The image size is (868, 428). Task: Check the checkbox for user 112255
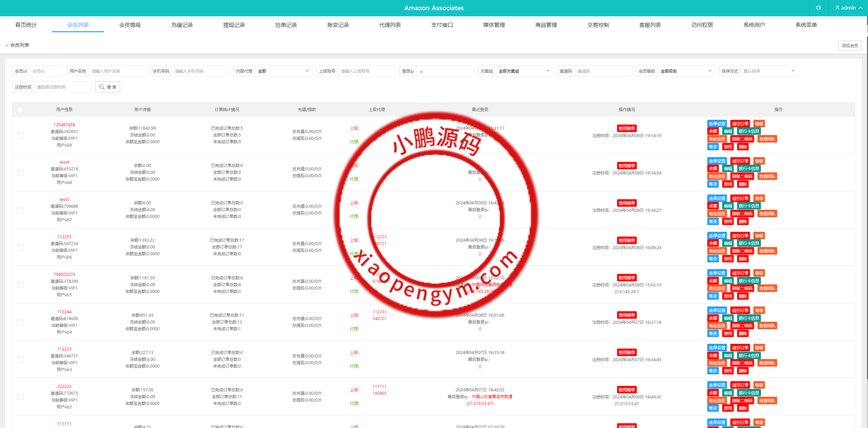pos(20,247)
